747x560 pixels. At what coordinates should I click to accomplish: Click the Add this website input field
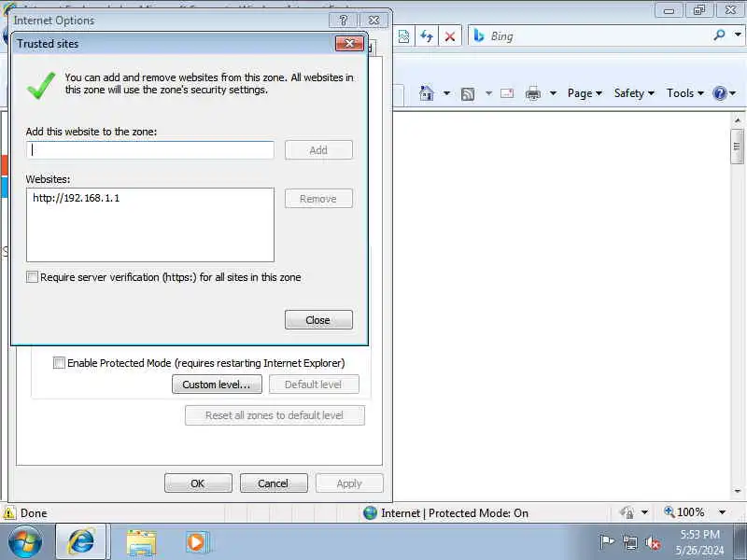click(150, 150)
